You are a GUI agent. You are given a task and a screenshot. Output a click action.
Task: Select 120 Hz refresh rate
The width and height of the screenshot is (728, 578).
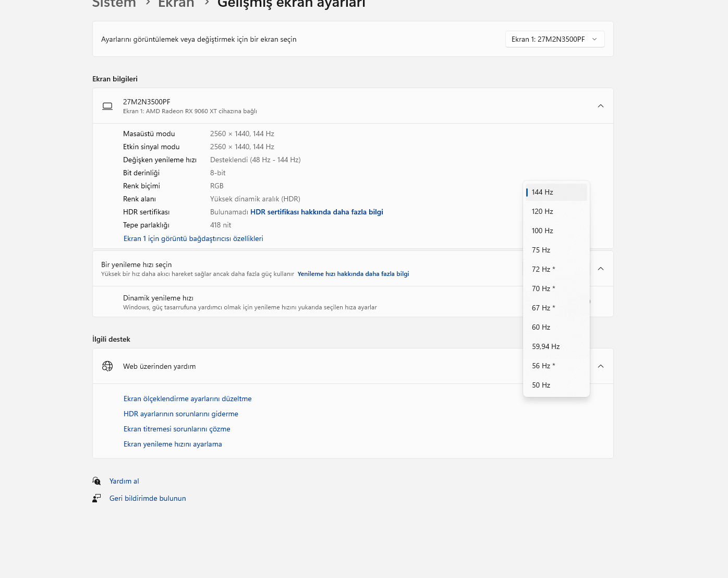click(556, 211)
